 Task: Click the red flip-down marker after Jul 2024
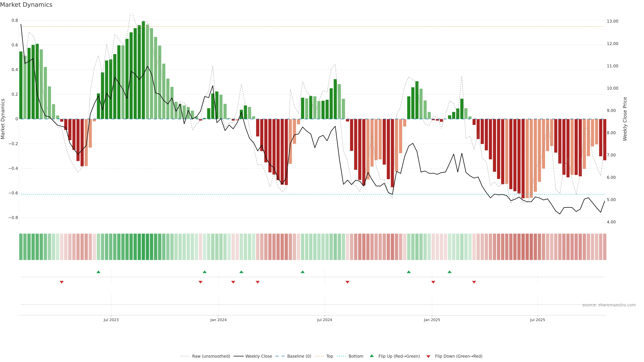[x=347, y=282]
